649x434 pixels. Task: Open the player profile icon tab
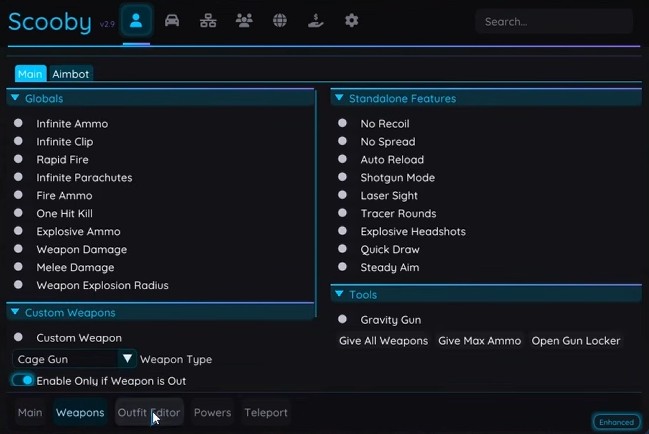(x=136, y=20)
